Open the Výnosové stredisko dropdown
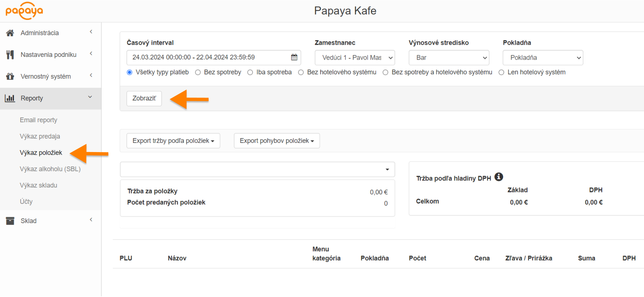Image resolution: width=644 pixels, height=297 pixels. (x=449, y=58)
